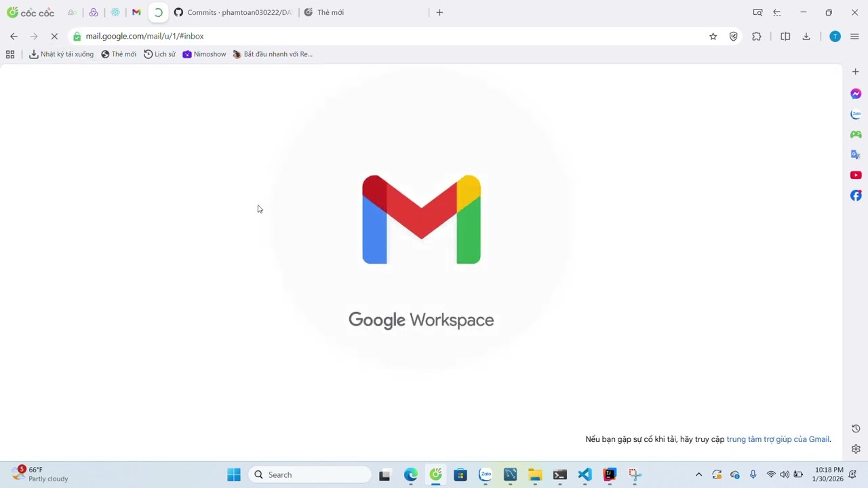Viewport: 868px width, 488px height.
Task: Open the Nimoshow bookmark
Action: 204,54
